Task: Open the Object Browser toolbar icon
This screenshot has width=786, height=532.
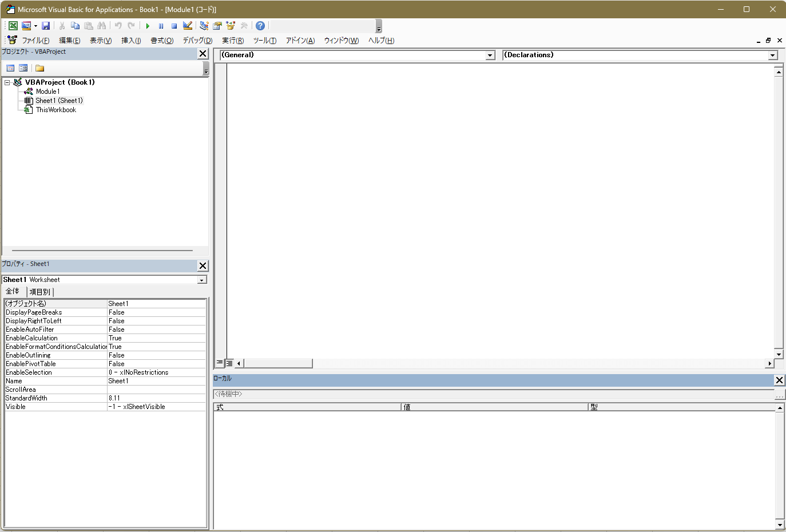Action: (231, 26)
